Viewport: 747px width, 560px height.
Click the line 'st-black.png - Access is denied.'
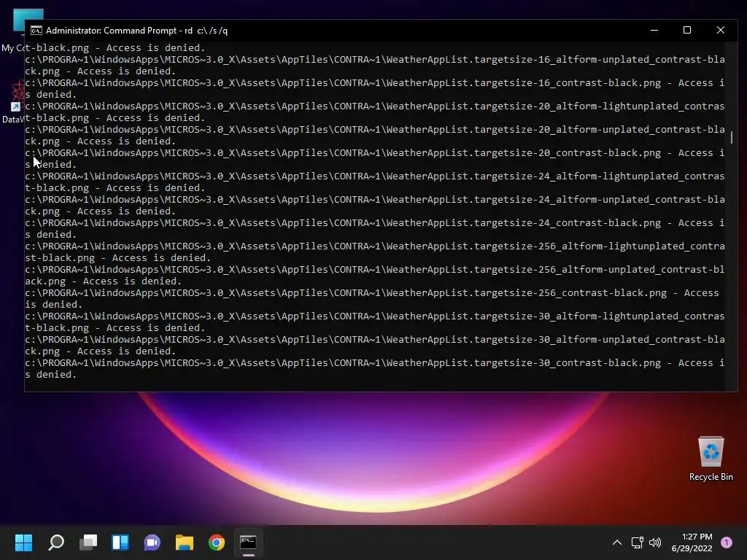[117, 257]
